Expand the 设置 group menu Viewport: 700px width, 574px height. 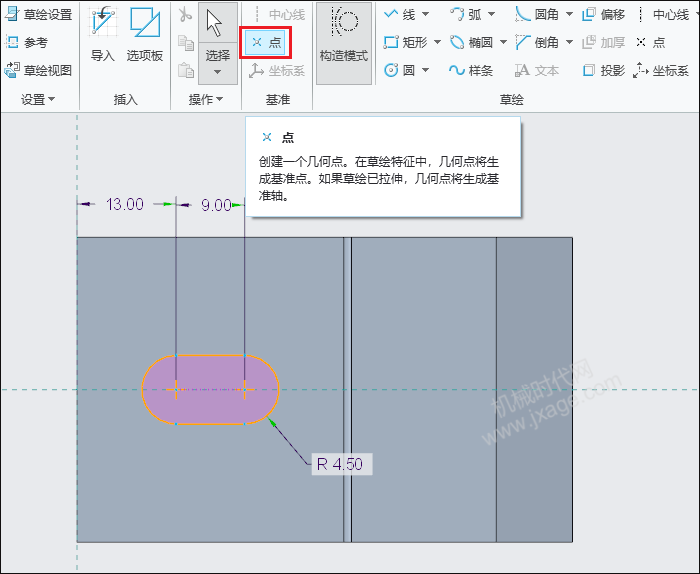pyautogui.click(x=38, y=99)
